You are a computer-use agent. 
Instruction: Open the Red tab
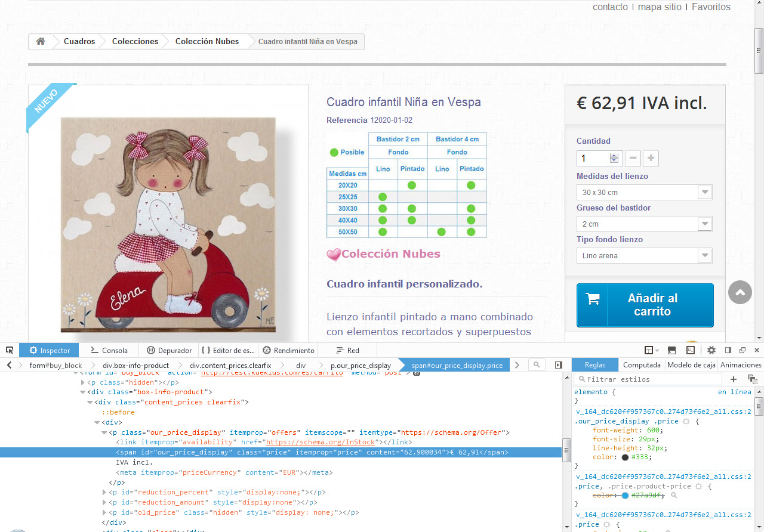click(348, 350)
